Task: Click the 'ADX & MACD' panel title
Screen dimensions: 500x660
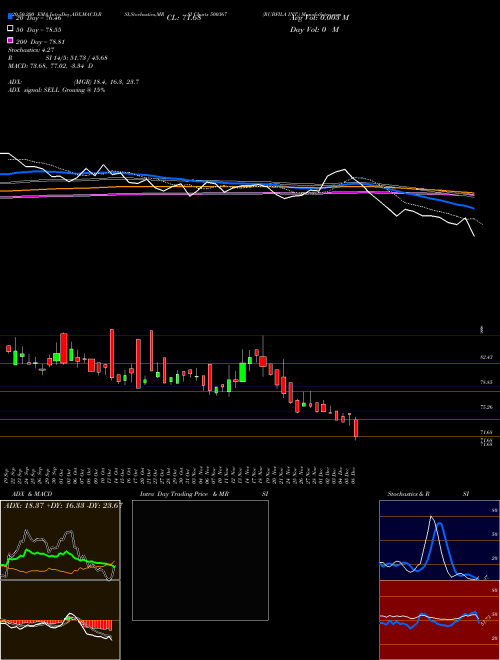Action: (x=32, y=494)
